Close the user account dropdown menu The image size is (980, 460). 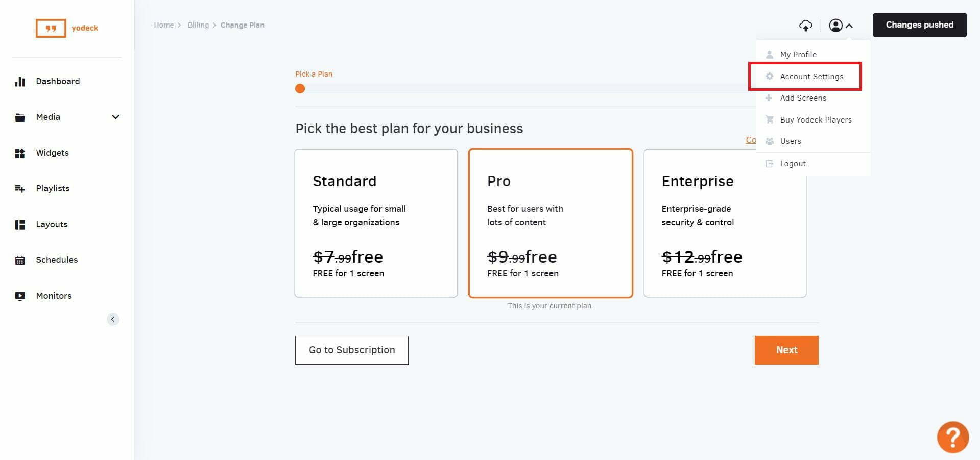[x=841, y=26]
